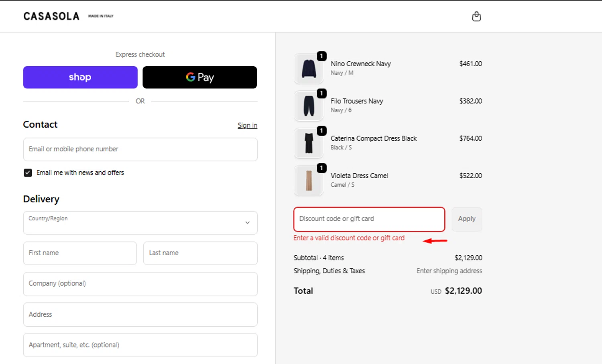Pay with Google Pay express button

tap(200, 77)
